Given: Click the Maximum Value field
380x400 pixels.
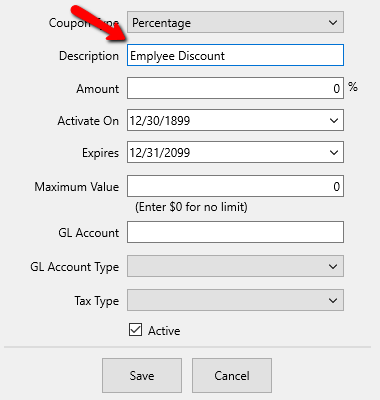Looking at the screenshot, I should [x=235, y=186].
